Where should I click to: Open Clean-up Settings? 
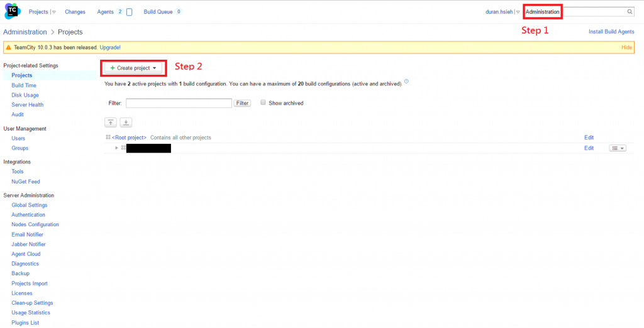[33, 303]
